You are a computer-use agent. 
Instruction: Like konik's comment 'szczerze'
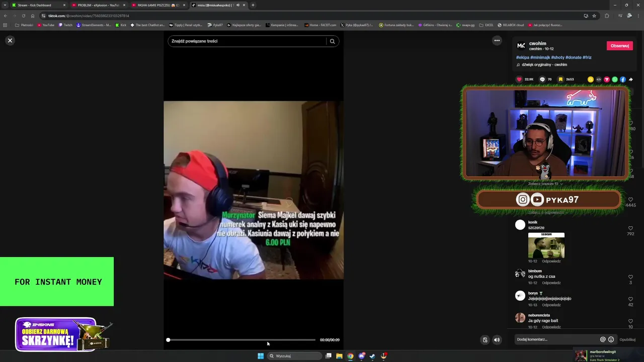pos(630,228)
